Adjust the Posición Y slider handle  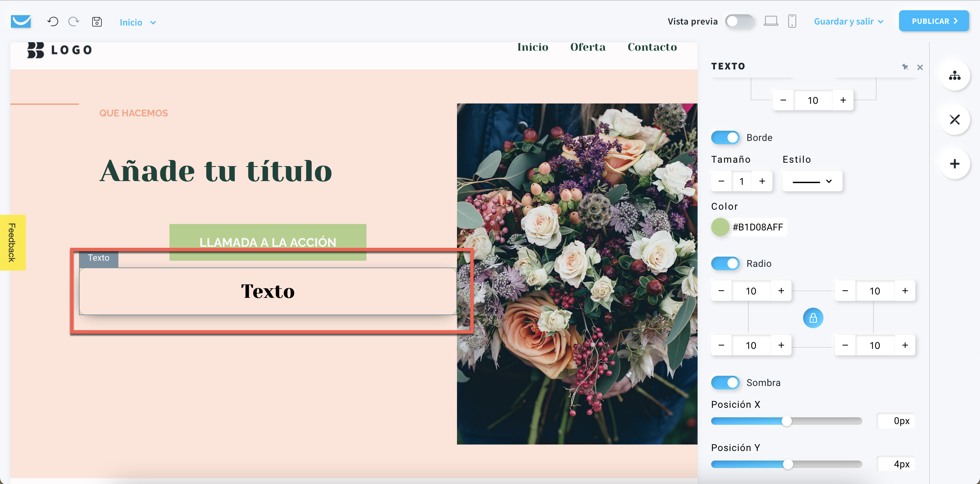pyautogui.click(x=788, y=464)
